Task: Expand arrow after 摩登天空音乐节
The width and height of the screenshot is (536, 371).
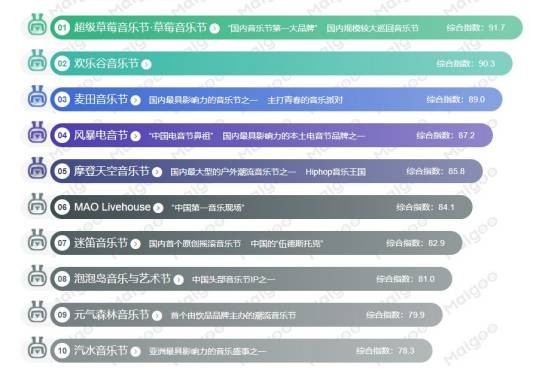Action: (x=157, y=172)
